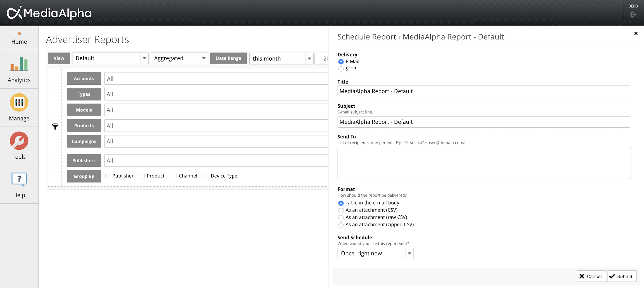644x288 pixels.
Task: Click the logout icon under DEMO
Action: pyautogui.click(x=633, y=15)
